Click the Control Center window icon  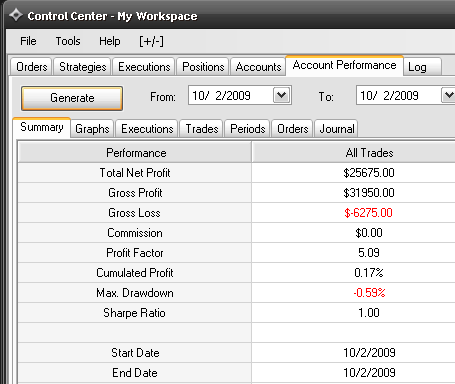click(x=16, y=15)
